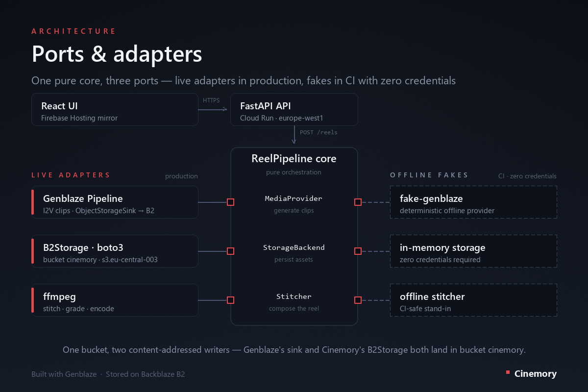This screenshot has width=588, height=392.
Task: Click the ReelPipeline core heading
Action: (x=294, y=159)
